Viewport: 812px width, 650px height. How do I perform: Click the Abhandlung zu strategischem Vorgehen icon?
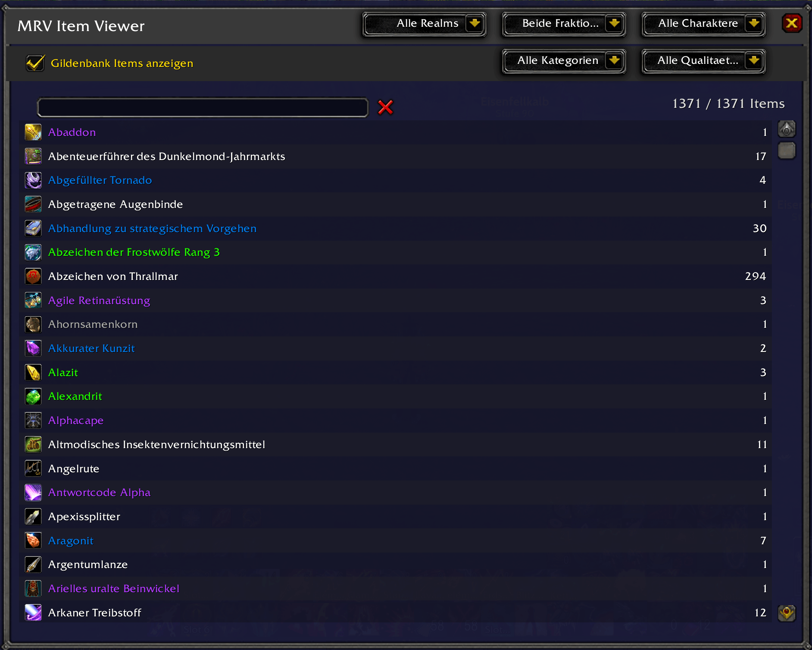tap(33, 229)
